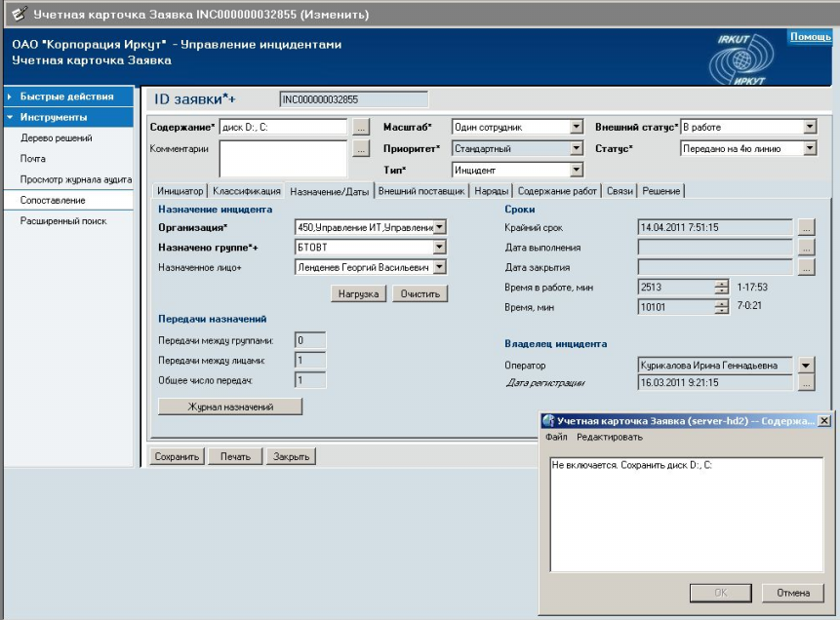
Task: Open the Приоритет dropdown
Action: (x=577, y=148)
